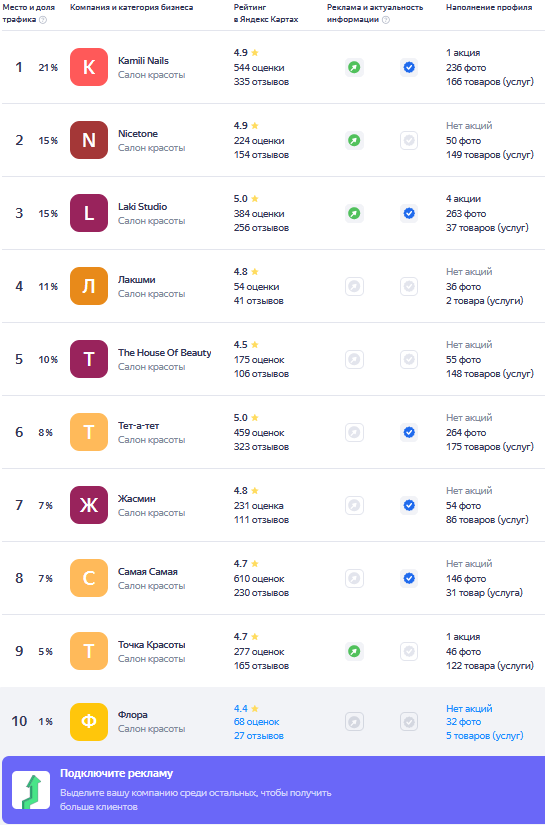545x825 pixels.
Task: Click the grey advertising icon for The House Of Beauty
Action: [x=355, y=360]
